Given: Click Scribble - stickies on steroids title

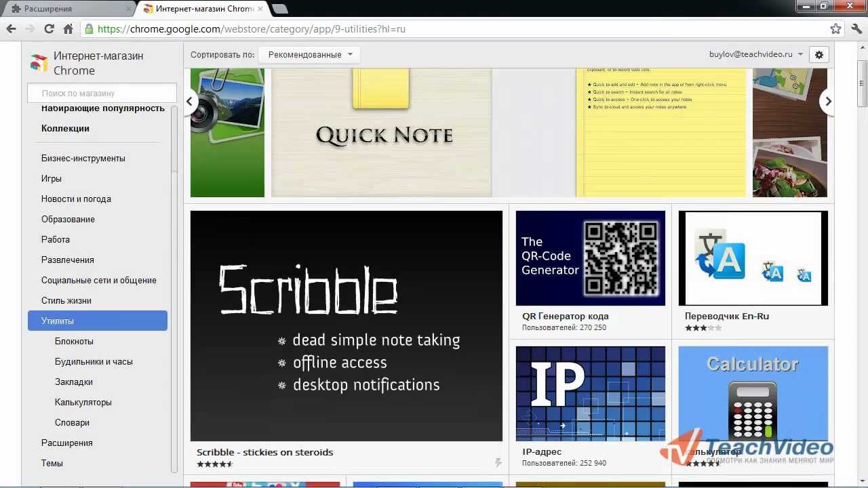Looking at the screenshot, I should click(265, 452).
